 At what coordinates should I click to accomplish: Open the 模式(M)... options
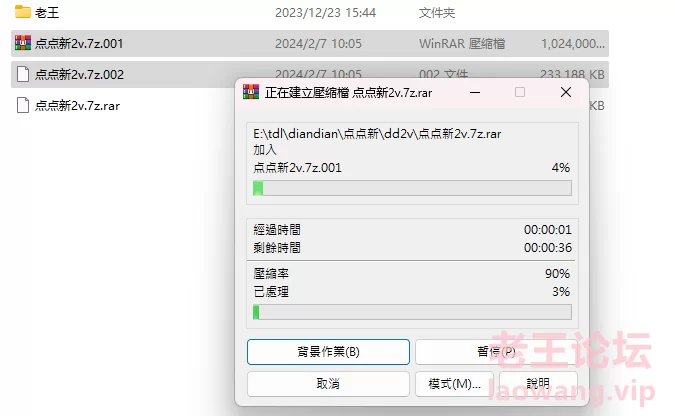tap(454, 383)
